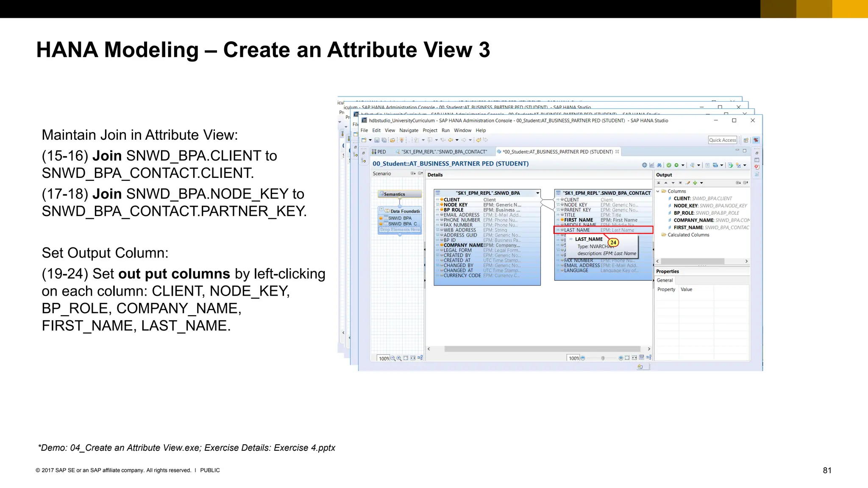Image resolution: width=868 pixels, height=488 pixels.
Task: Open the dropdown next to New icon
Action: pyautogui.click(x=370, y=140)
